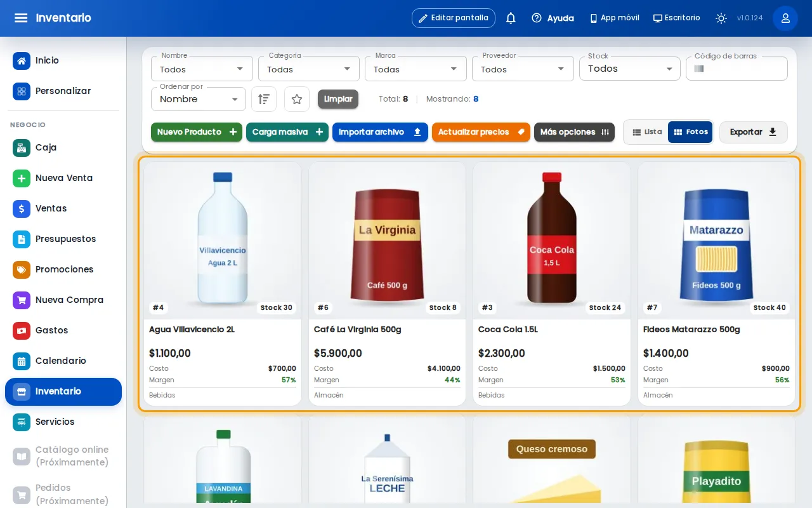Click the barcode scanner icon in field
Viewport: 812px width, 508px height.
(x=699, y=69)
